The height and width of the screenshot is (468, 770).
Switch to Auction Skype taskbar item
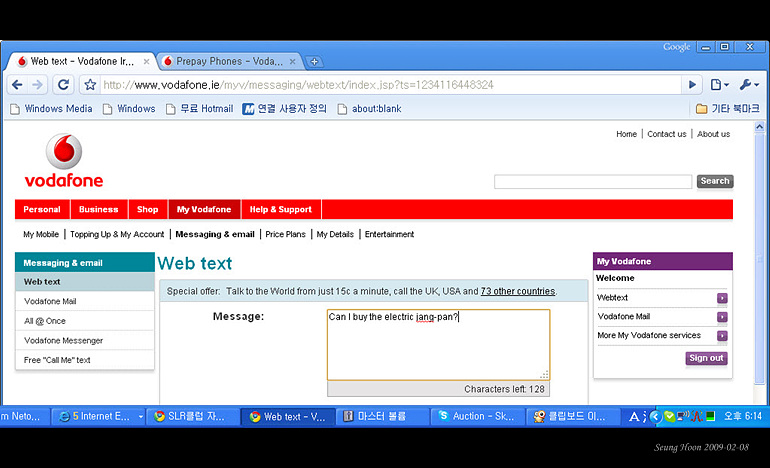[x=479, y=416]
